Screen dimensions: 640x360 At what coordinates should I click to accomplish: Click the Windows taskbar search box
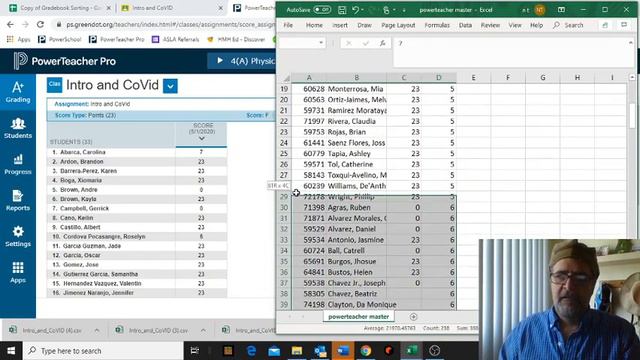(103, 351)
